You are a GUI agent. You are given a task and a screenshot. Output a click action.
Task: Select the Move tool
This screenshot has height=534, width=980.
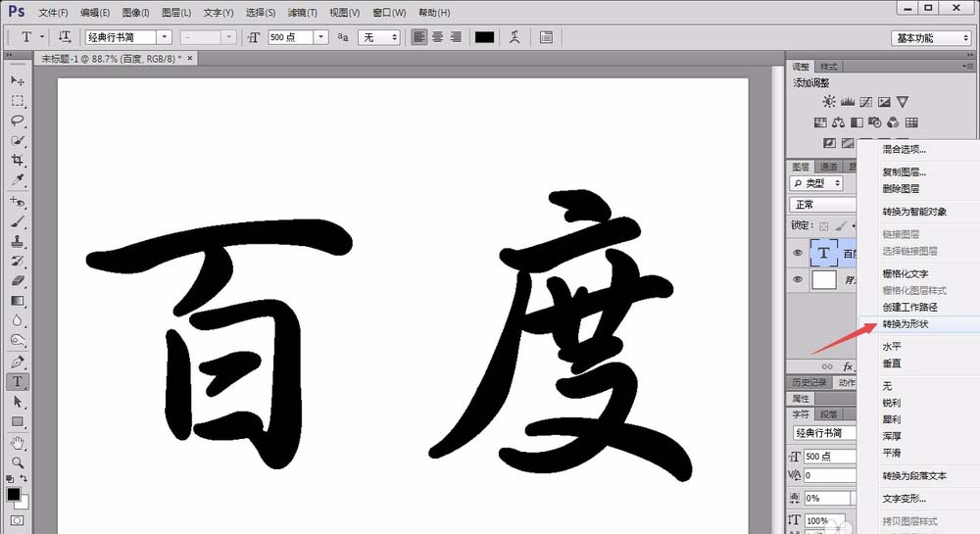coord(18,80)
